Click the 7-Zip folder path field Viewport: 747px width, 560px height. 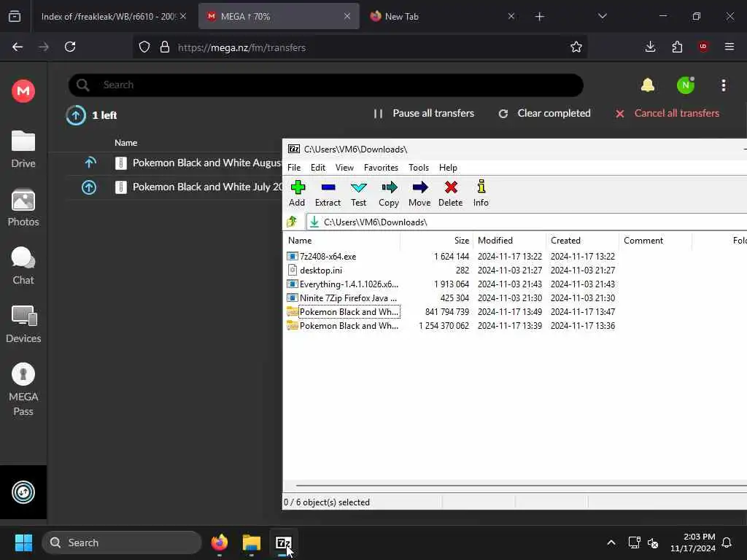[527, 222]
